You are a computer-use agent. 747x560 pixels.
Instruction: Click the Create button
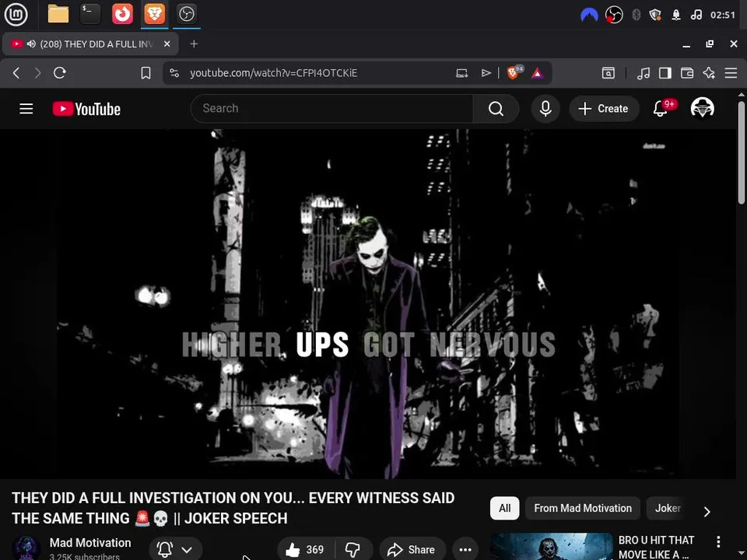[x=604, y=109]
